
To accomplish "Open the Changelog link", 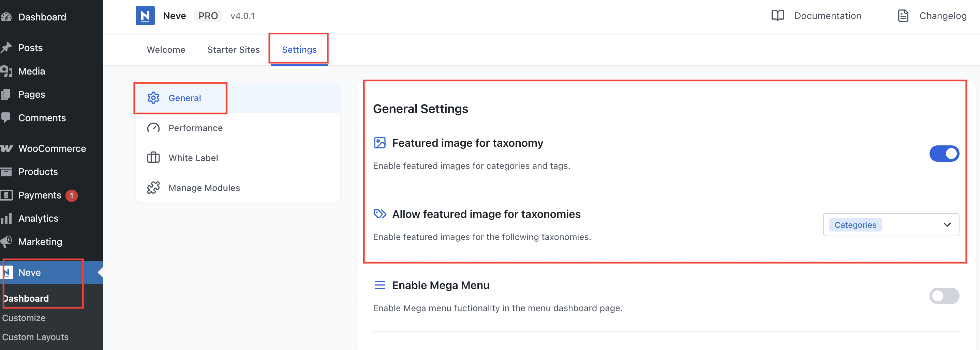I will 943,16.
